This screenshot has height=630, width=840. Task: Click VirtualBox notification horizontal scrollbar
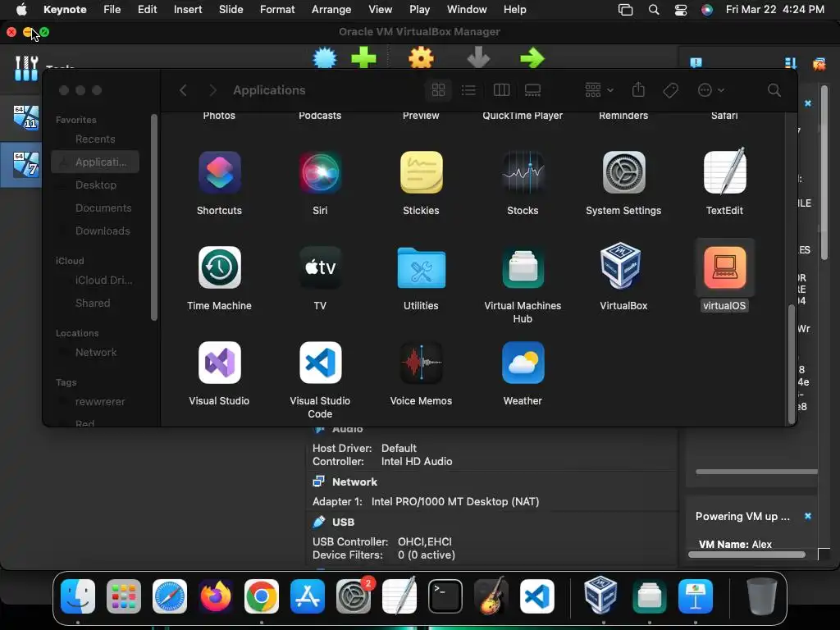(746, 555)
